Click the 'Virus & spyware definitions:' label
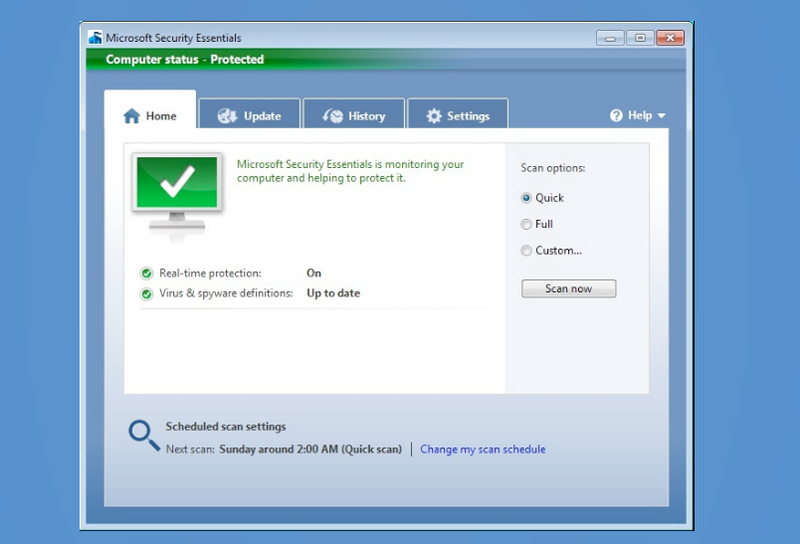The image size is (800, 544). (x=226, y=293)
